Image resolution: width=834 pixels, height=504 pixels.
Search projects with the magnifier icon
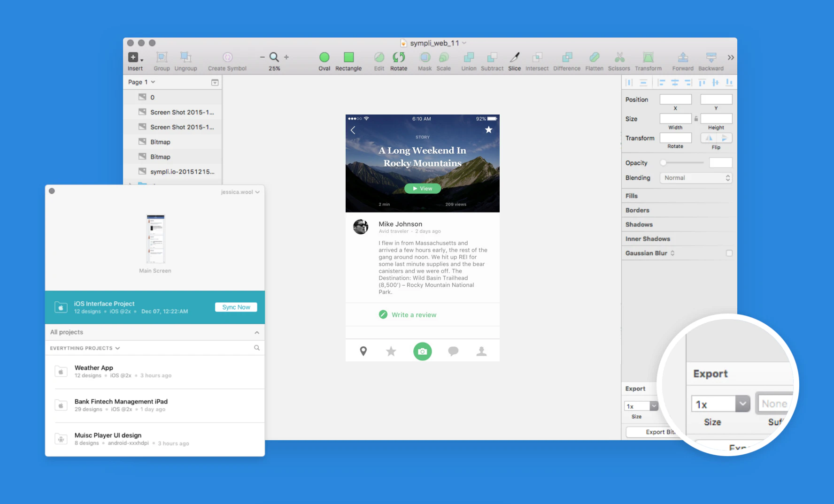257,348
